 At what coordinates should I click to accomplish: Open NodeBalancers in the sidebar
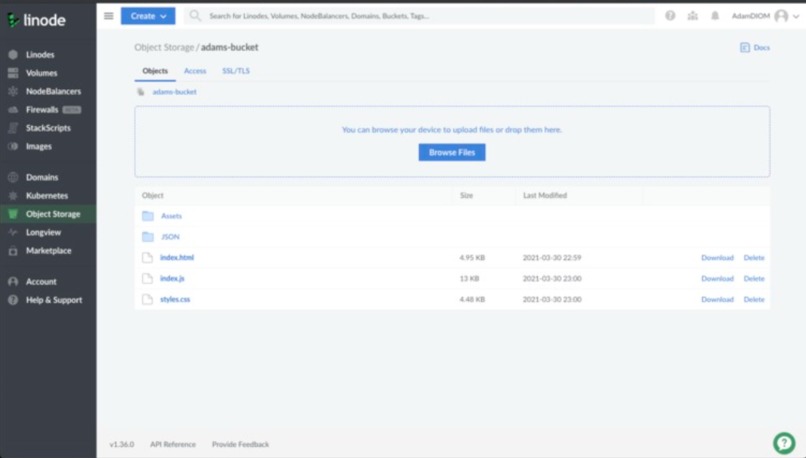click(53, 91)
